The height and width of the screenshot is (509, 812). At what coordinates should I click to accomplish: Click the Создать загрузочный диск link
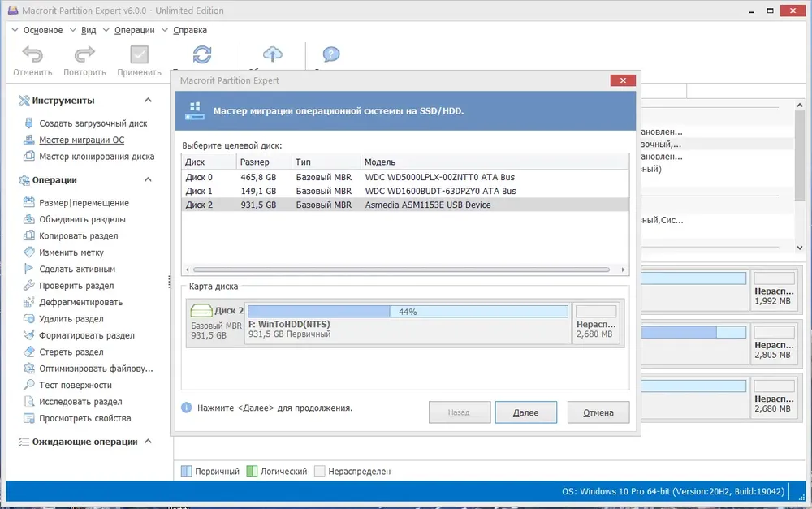[93, 123]
